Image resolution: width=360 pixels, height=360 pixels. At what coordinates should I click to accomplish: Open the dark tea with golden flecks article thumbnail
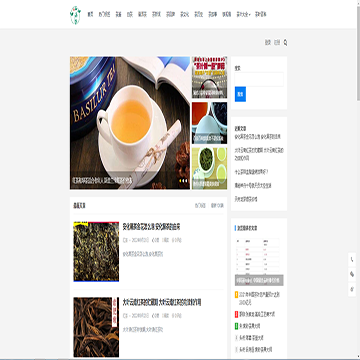tap(96, 252)
